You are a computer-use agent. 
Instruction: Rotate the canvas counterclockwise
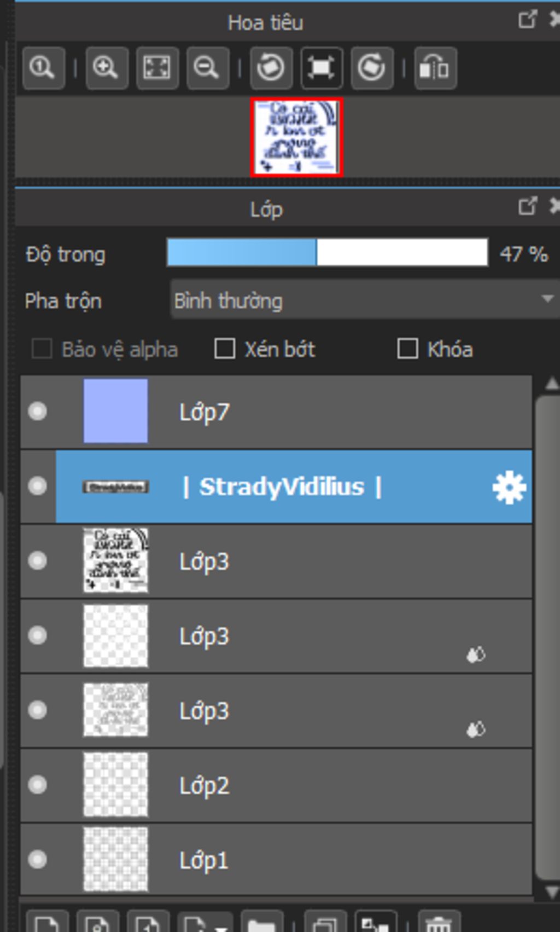[271, 68]
